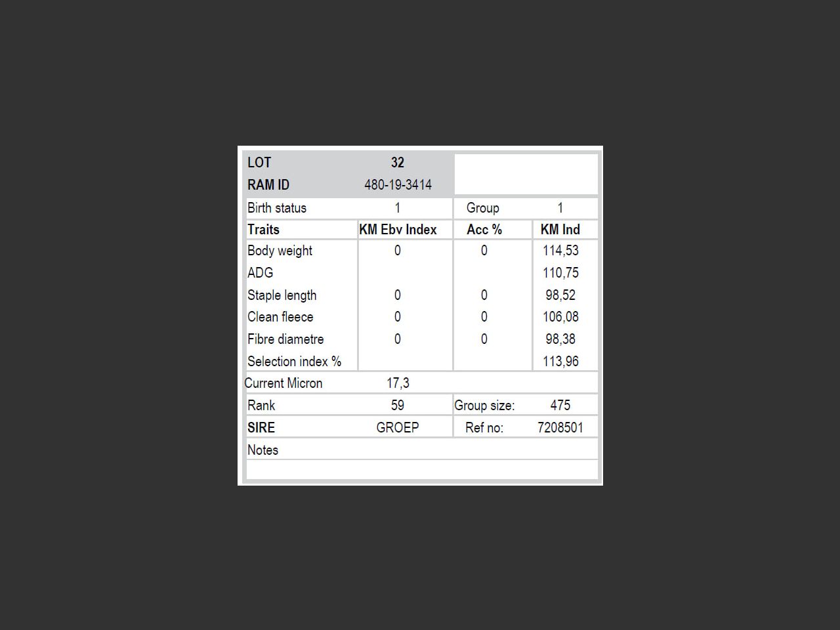Click the Birth status label
The image size is (840, 630).
277,208
